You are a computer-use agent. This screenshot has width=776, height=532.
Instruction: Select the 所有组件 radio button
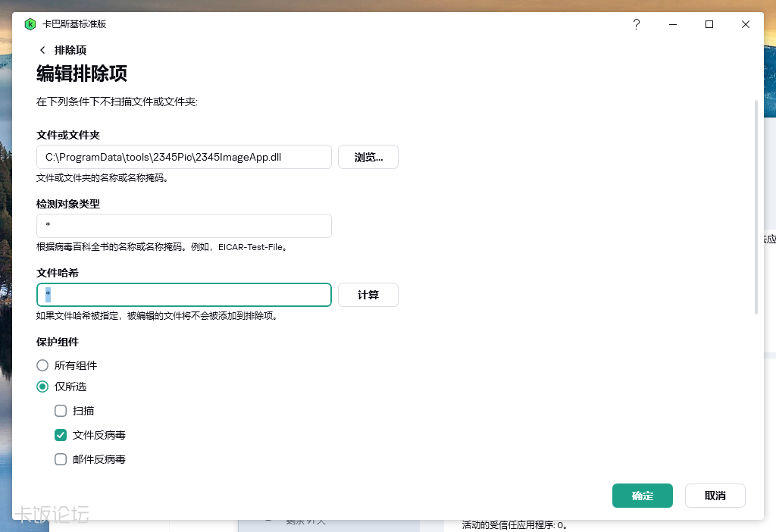pos(42,365)
